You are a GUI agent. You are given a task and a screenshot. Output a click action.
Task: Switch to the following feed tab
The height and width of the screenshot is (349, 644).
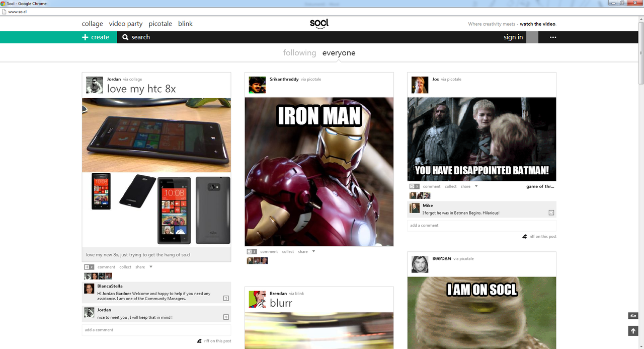[x=299, y=53]
